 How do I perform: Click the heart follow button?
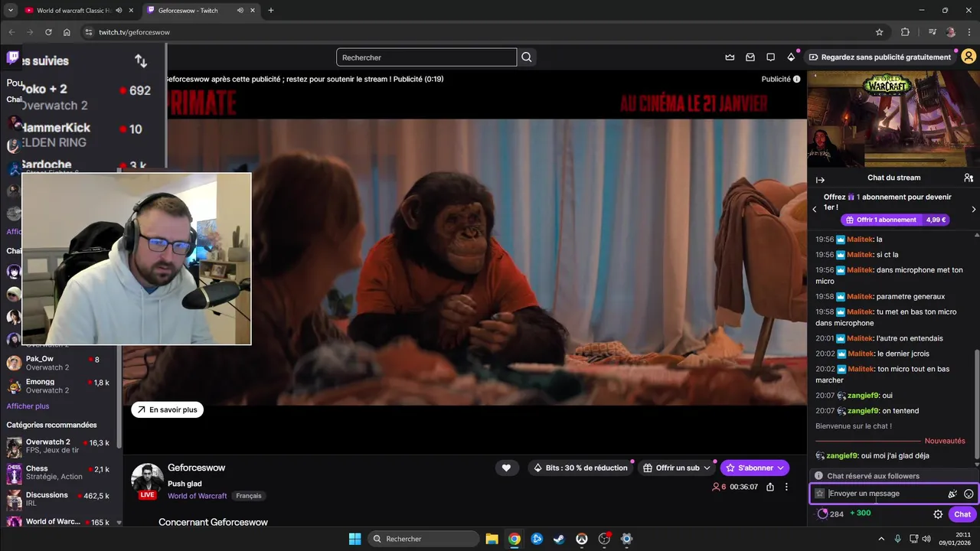[x=506, y=468]
